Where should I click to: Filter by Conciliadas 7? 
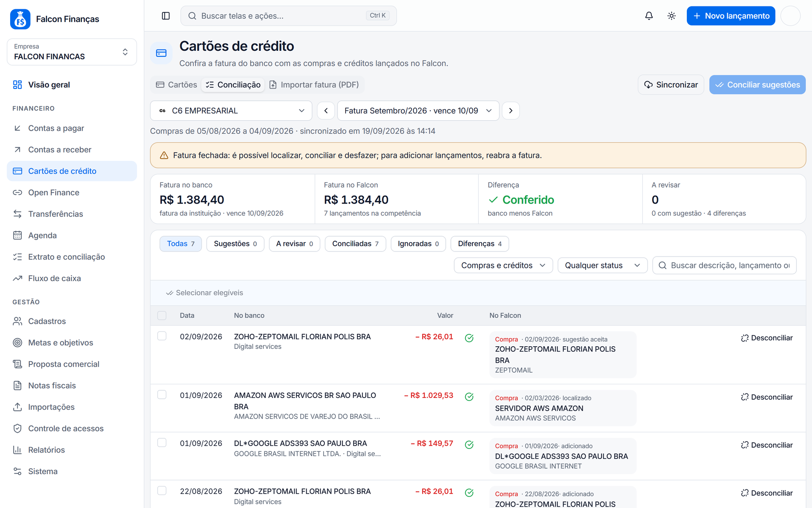355,244
